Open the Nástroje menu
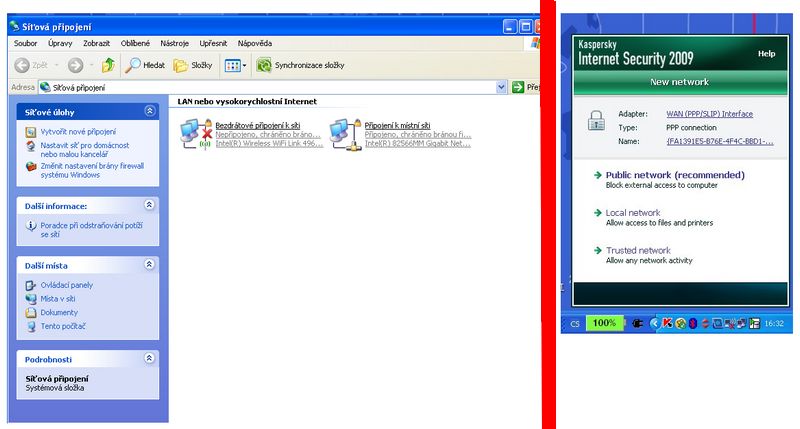 coord(174,43)
